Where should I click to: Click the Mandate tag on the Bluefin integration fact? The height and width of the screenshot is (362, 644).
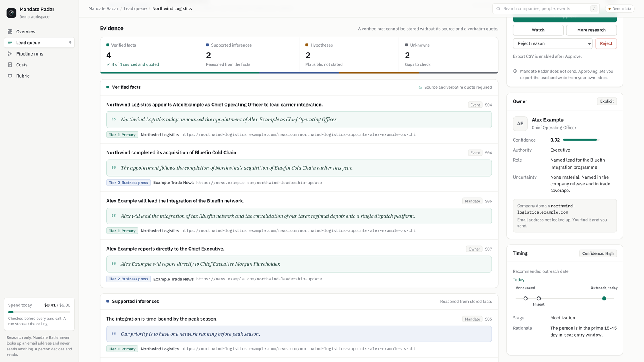472,201
